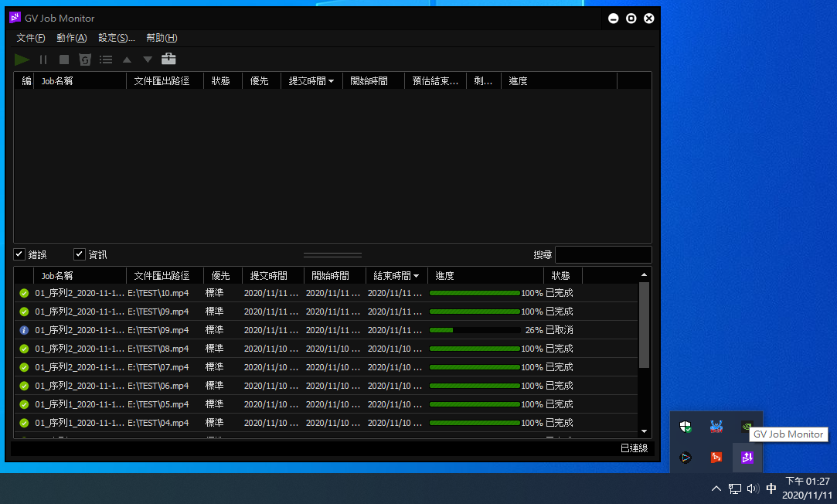Viewport: 837px width, 504px height.
Task: Click the move job up triangle icon
Action: [127, 60]
